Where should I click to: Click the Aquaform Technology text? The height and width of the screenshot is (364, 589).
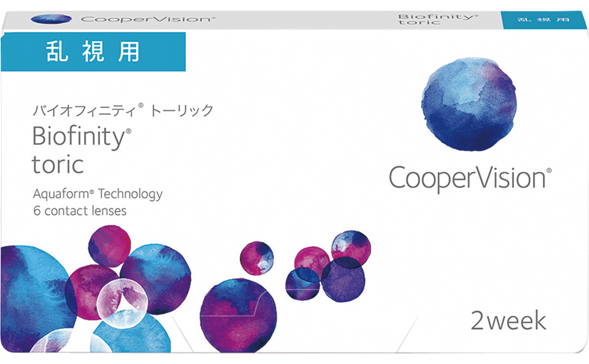point(98,194)
